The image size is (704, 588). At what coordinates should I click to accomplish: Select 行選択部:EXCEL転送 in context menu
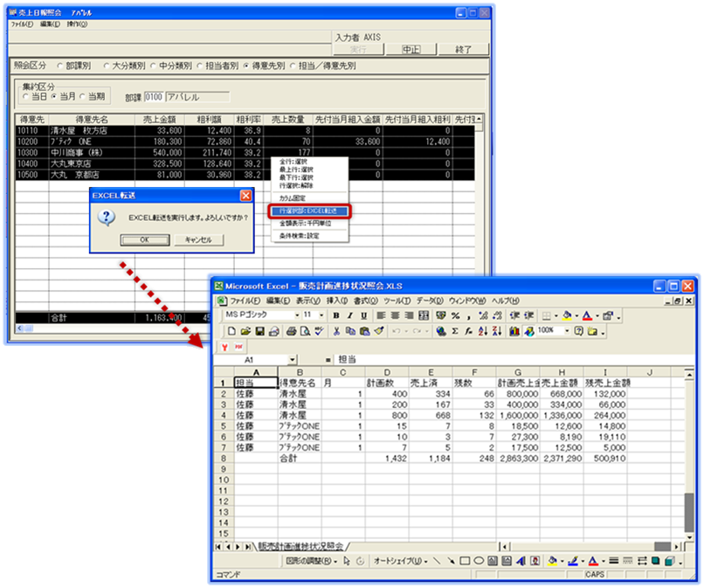click(x=309, y=211)
